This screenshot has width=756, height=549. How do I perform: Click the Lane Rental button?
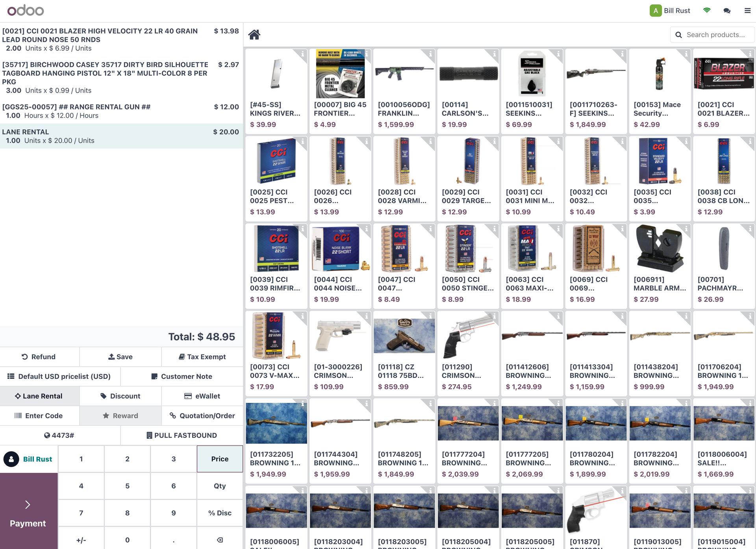click(x=39, y=396)
